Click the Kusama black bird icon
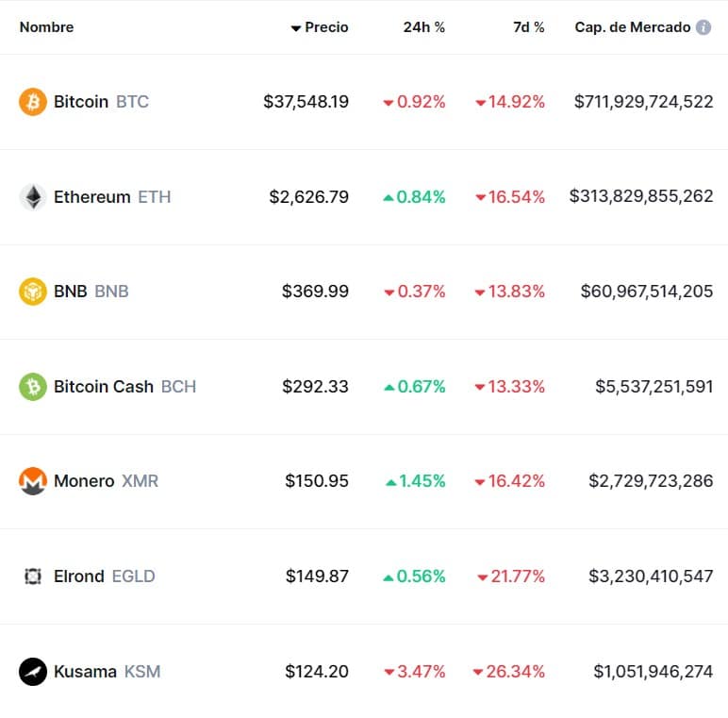 [32, 672]
